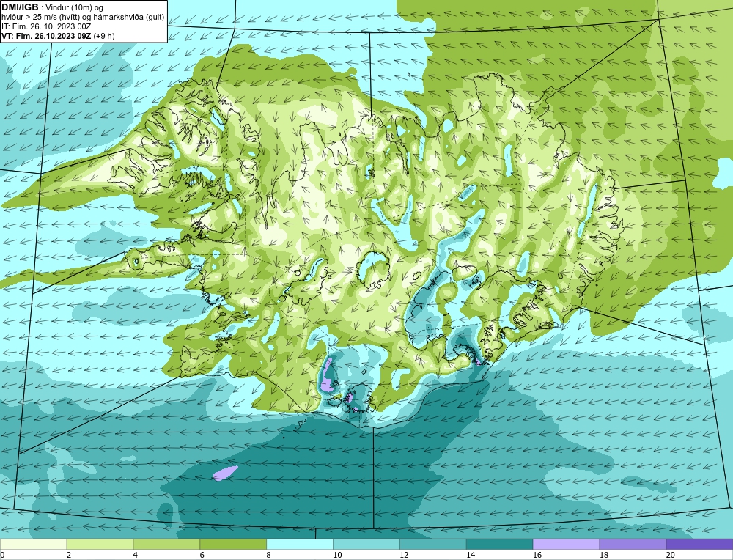Click the 0–2 m/s pale legend swatch

[x=33, y=544]
